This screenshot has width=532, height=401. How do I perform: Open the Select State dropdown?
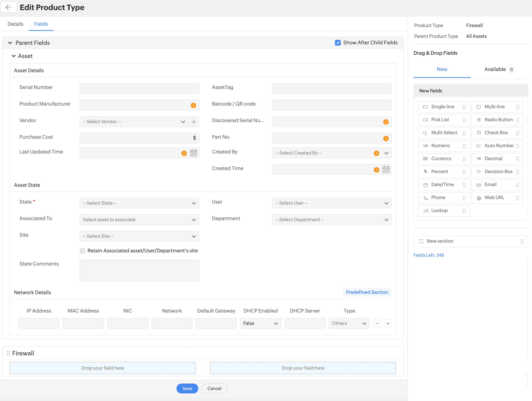click(139, 203)
